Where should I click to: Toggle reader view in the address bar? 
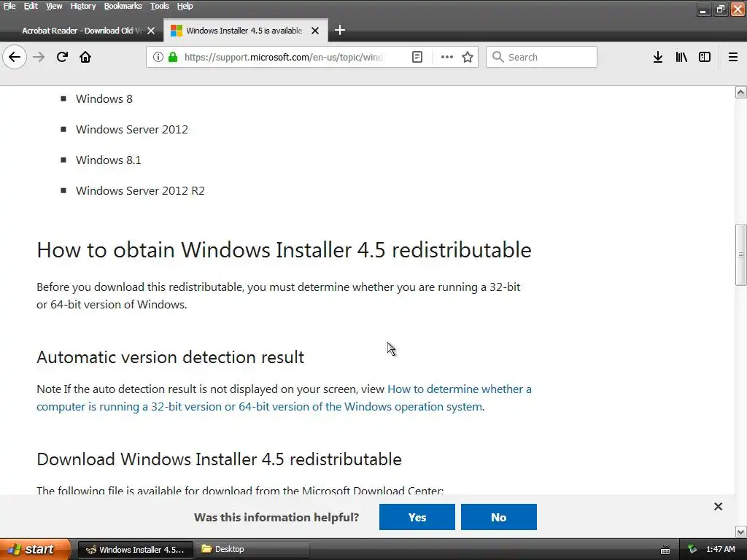point(417,57)
